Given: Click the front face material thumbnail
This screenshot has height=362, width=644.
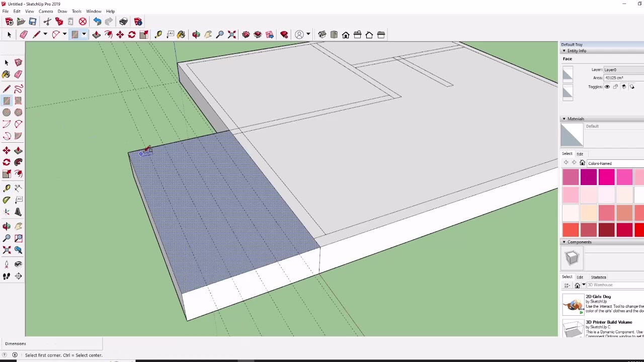Looking at the screenshot, I should click(568, 73).
